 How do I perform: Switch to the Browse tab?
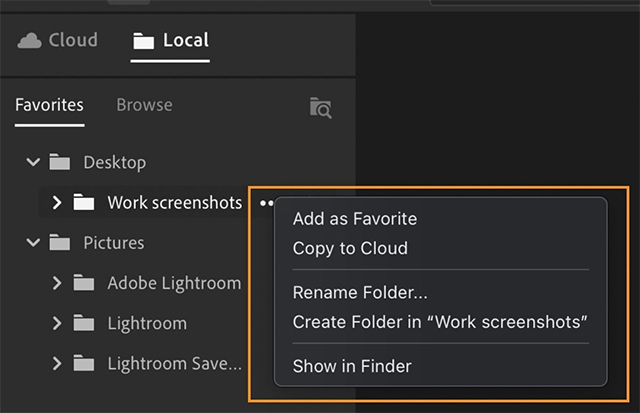click(144, 105)
